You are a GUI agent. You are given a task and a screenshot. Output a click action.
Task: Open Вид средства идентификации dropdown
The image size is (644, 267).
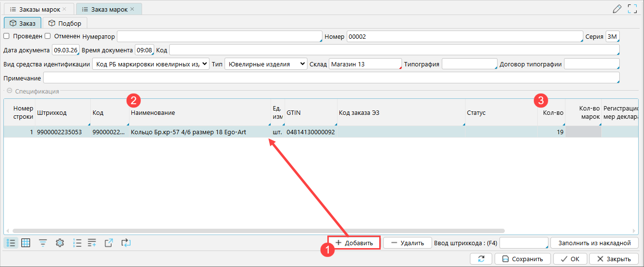(x=150, y=64)
